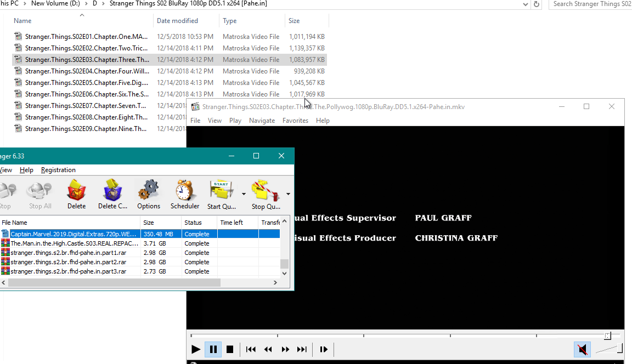This screenshot has height=364, width=632.
Task: Select stranger.things part3.rar download row
Action: point(140,271)
